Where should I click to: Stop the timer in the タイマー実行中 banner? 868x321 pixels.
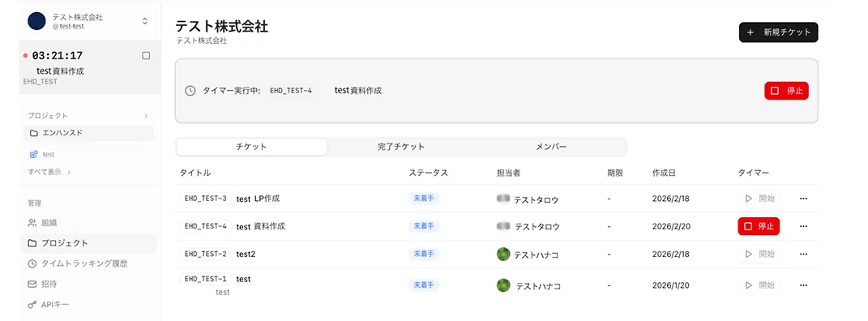point(787,90)
